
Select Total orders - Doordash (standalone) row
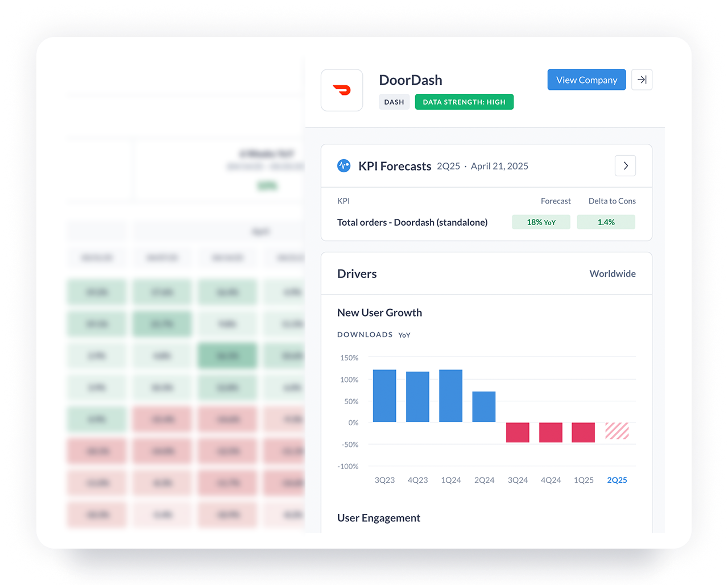tap(412, 222)
